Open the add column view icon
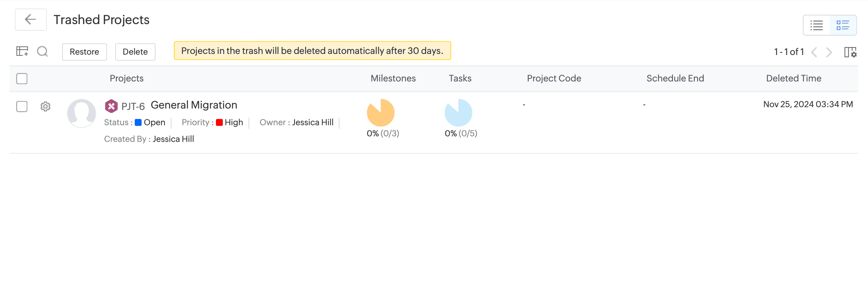The height and width of the screenshot is (284, 868). pyautogui.click(x=22, y=51)
